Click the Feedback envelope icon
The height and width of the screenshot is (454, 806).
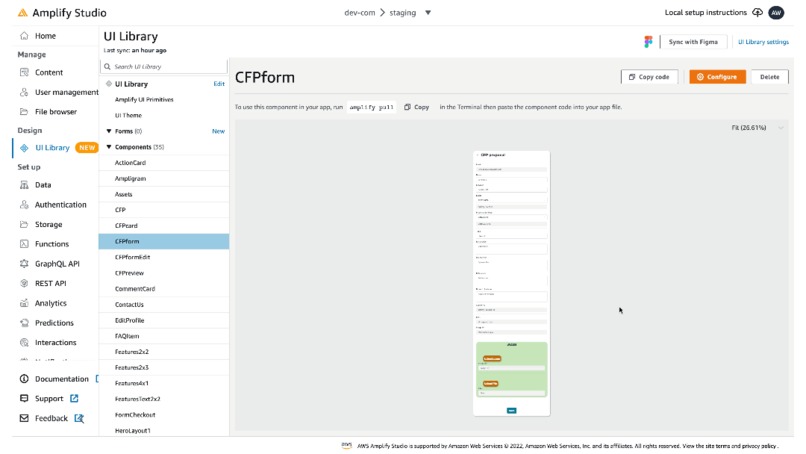[x=24, y=419]
